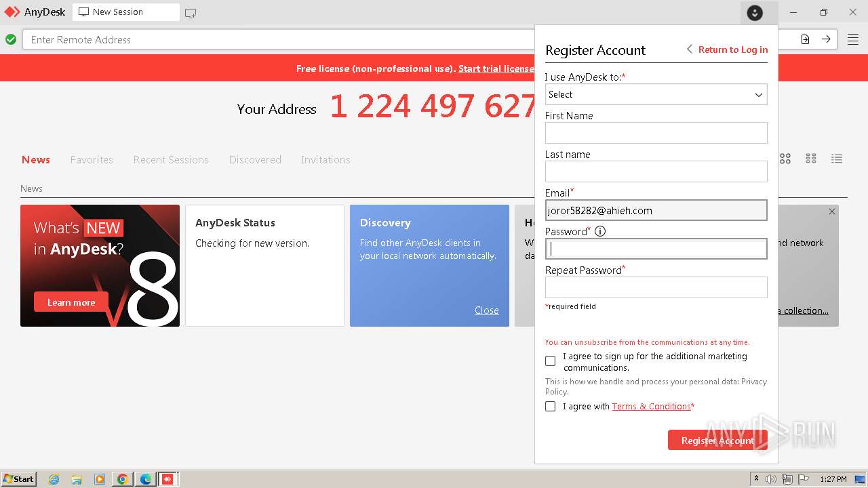Click Close link on Discovery card
The height and width of the screenshot is (488, 868).
[487, 310]
